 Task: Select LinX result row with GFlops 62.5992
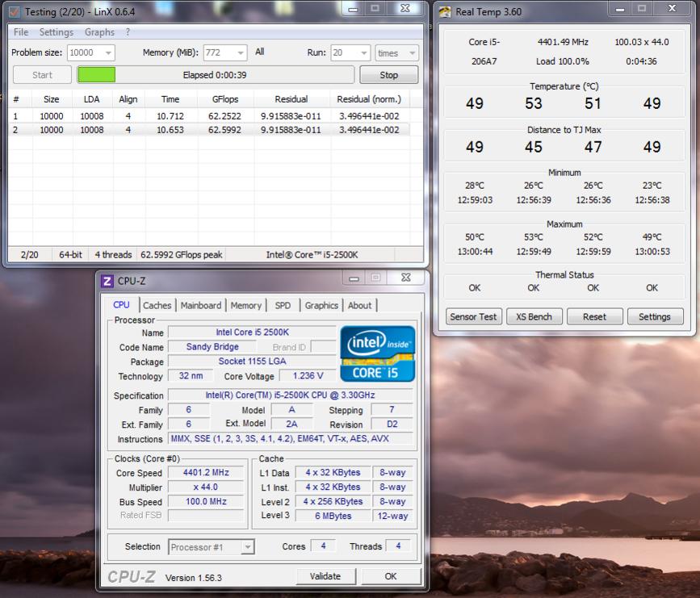(209, 130)
